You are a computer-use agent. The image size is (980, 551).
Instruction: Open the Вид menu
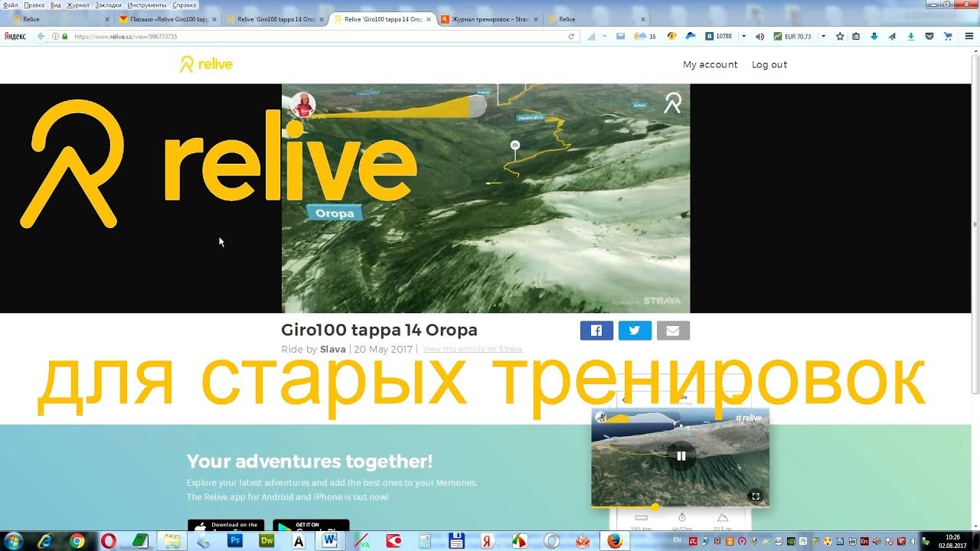pos(55,5)
